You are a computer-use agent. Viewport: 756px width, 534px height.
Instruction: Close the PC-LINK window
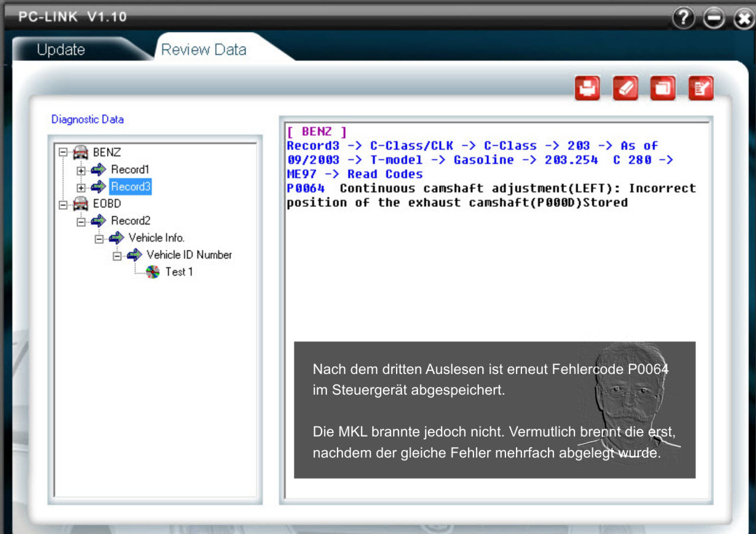point(744,19)
